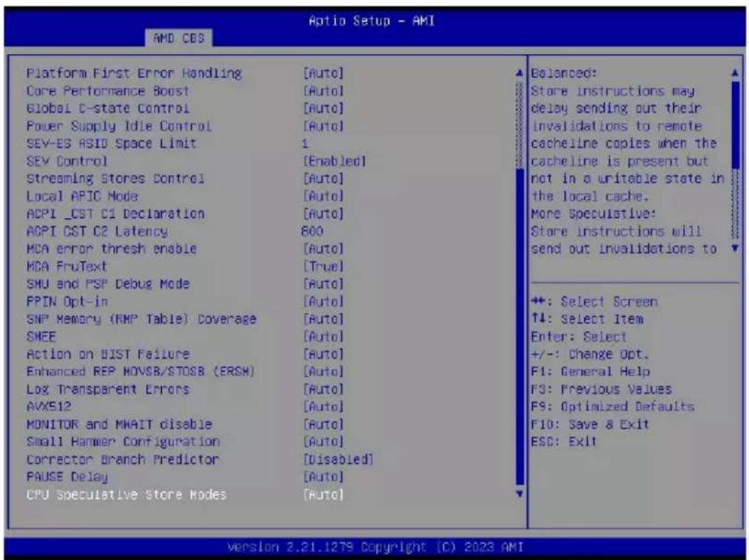Select SNP Memory (RMP Table) Coverage
749x560 pixels.
tap(185, 319)
